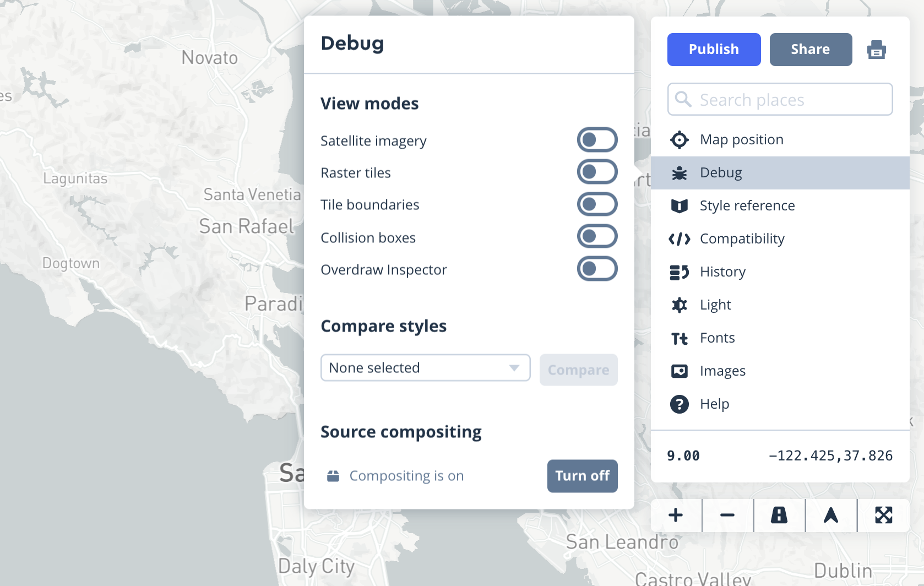Viewport: 924px width, 586px height.
Task: Click the print icon beside Share
Action: point(876,50)
